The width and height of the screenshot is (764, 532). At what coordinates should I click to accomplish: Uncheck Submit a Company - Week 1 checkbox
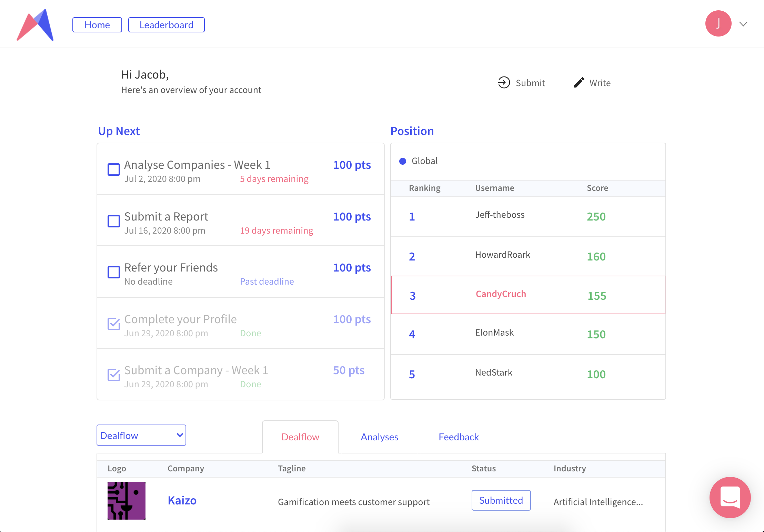tap(113, 375)
